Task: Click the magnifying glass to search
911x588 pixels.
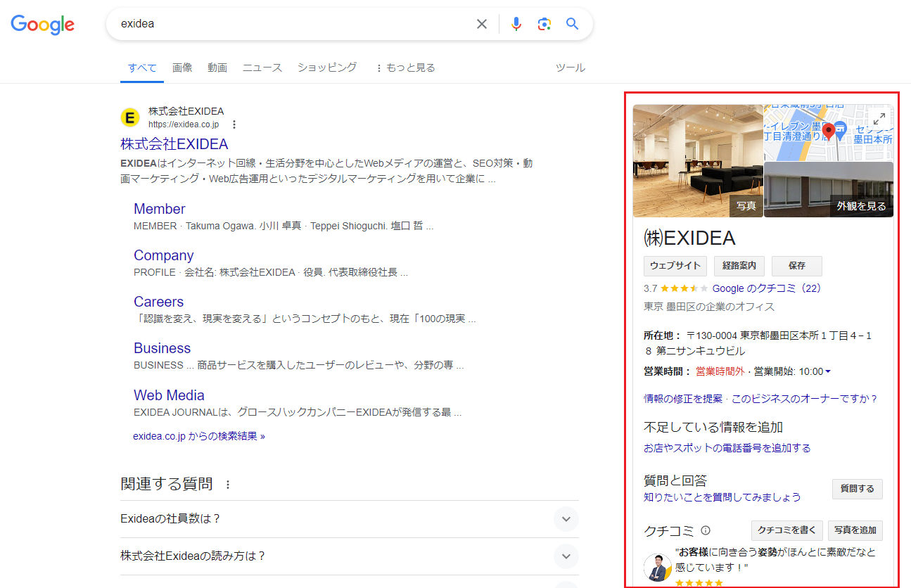Action: (x=572, y=23)
